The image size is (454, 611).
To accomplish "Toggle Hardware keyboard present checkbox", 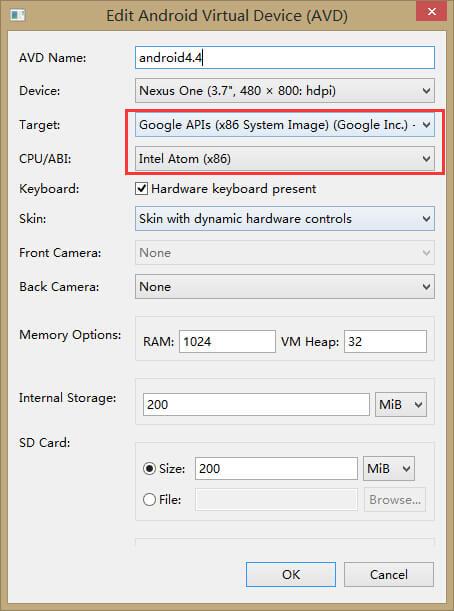I will pyautogui.click(x=141, y=189).
